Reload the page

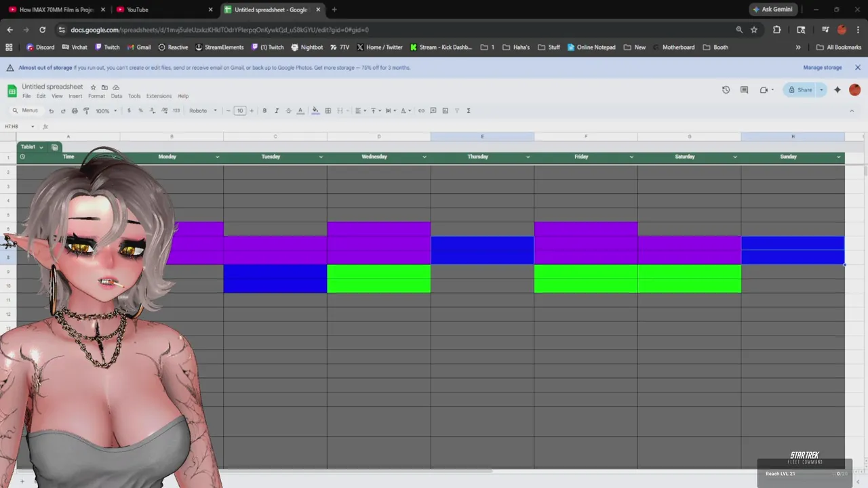(42, 30)
